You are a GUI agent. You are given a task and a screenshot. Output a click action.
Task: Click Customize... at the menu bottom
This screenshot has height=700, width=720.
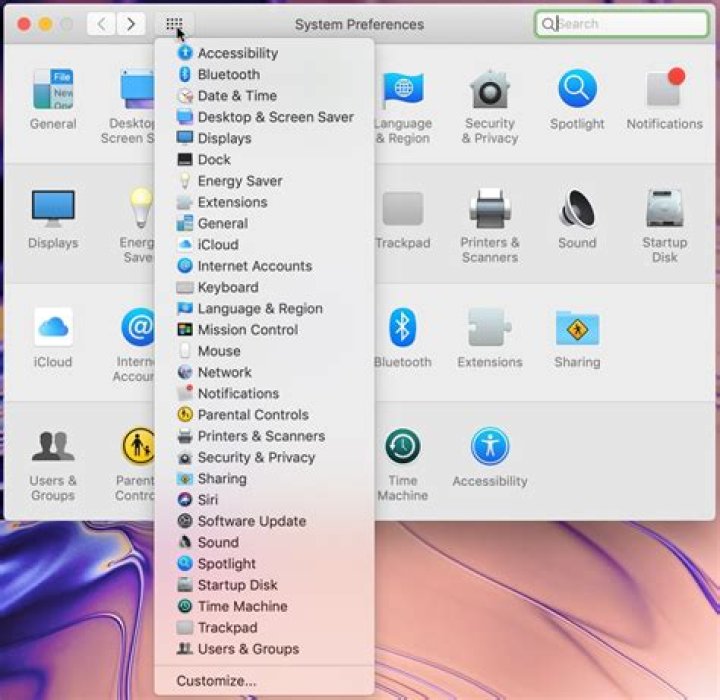click(216, 680)
